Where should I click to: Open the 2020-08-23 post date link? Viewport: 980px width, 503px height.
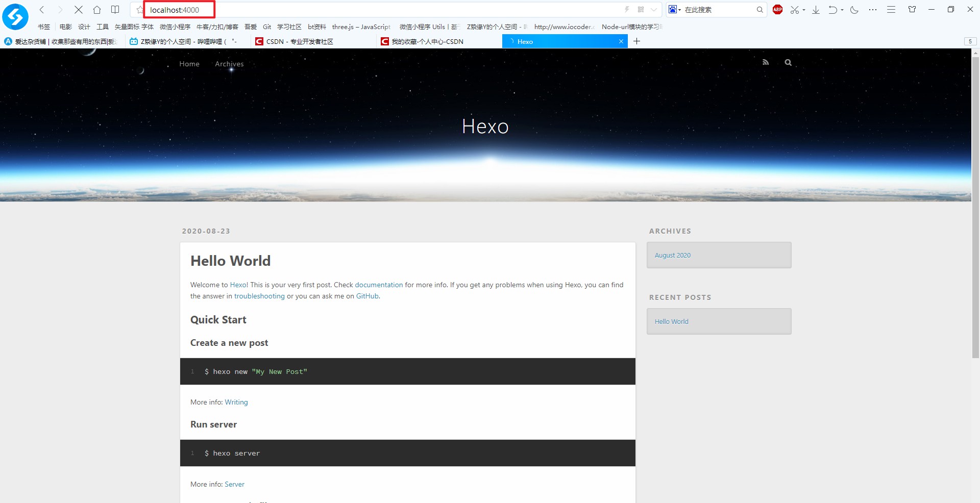tap(206, 231)
